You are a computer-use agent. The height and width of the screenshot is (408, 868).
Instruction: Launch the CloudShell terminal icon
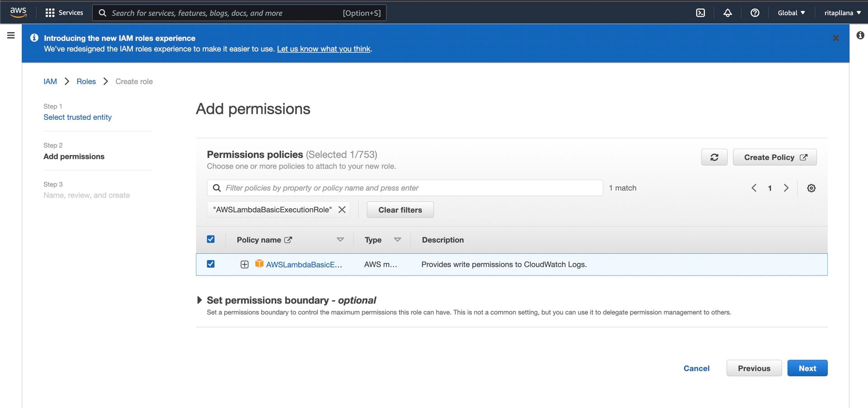(x=700, y=13)
